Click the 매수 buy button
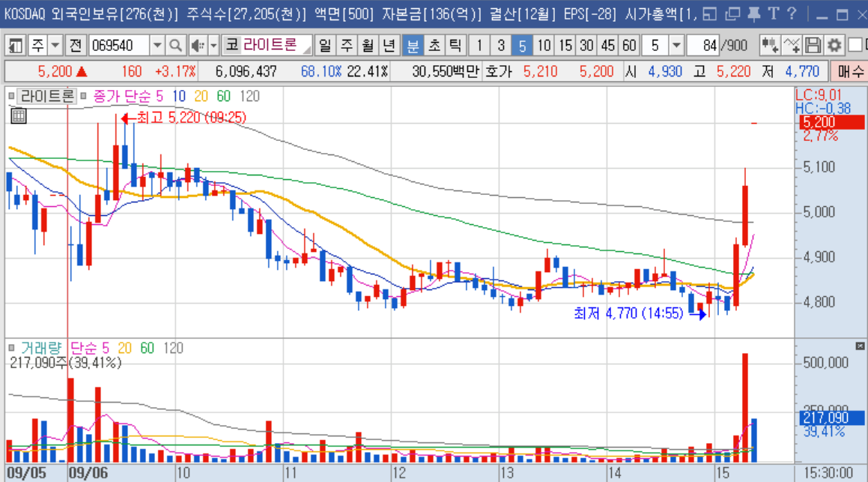 click(849, 71)
